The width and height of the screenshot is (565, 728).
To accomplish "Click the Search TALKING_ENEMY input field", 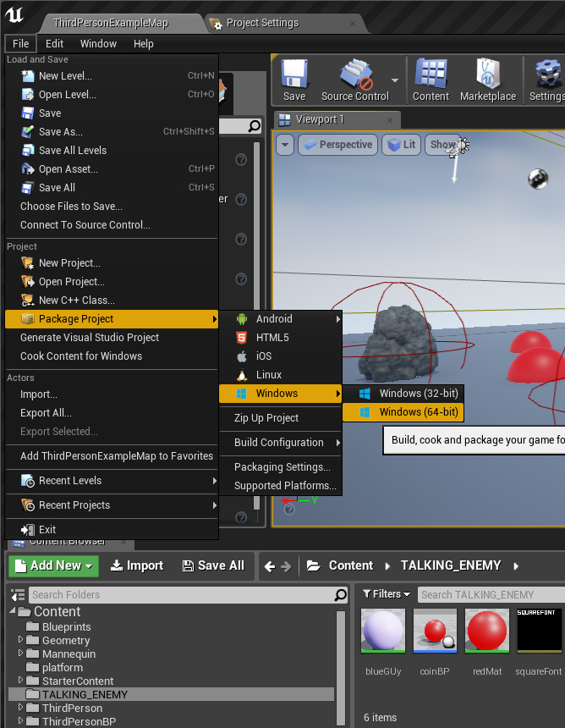I will coord(489,595).
